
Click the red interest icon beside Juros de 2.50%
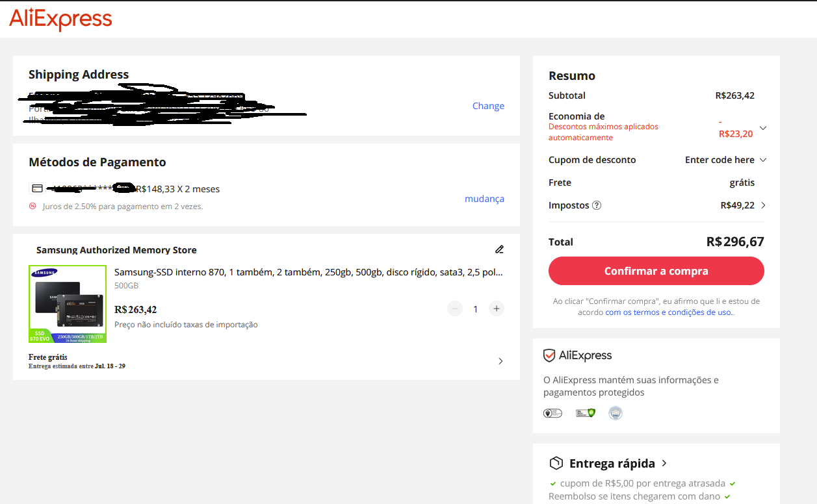point(32,206)
